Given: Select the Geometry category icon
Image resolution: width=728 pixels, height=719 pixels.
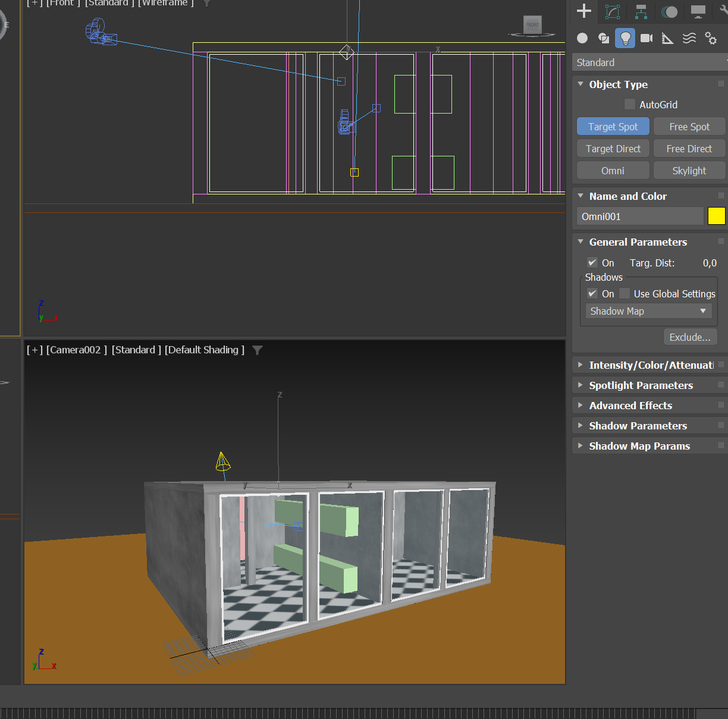Looking at the screenshot, I should [582, 38].
